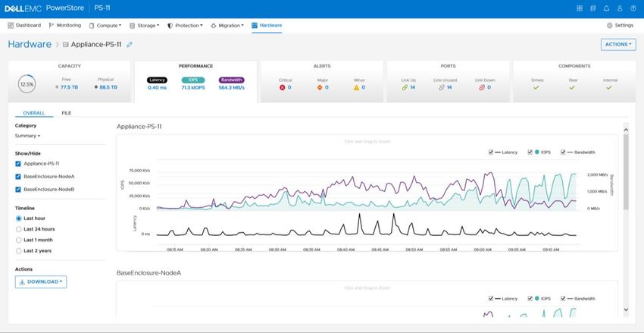
Task: Click the Rear green checkmark status
Action: coord(572,87)
